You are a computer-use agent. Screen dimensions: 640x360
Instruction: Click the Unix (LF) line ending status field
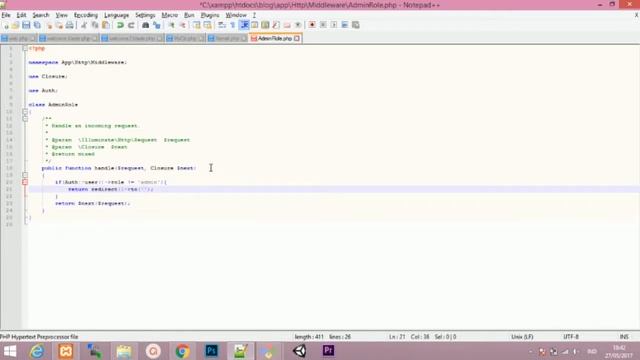(522, 337)
